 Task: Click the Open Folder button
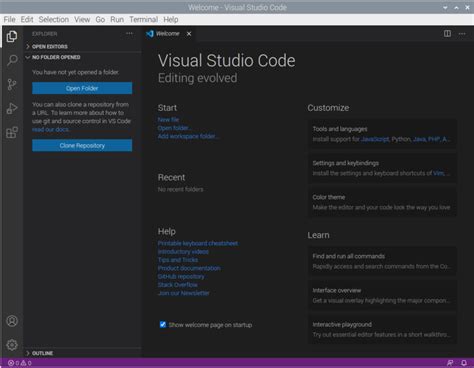coord(82,88)
